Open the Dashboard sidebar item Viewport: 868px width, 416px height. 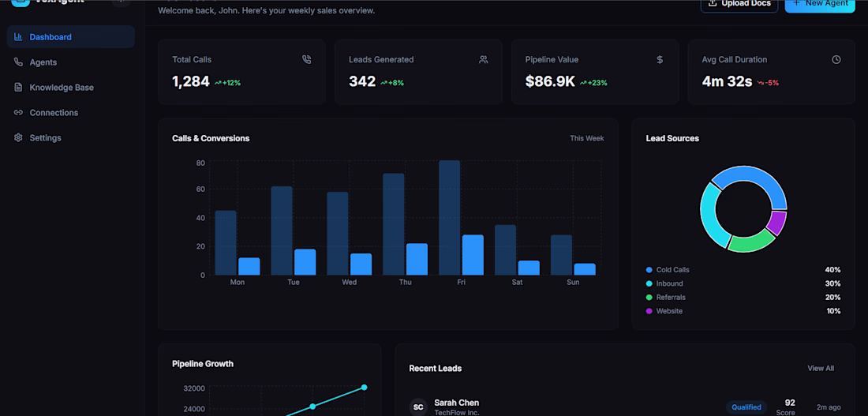tap(71, 37)
